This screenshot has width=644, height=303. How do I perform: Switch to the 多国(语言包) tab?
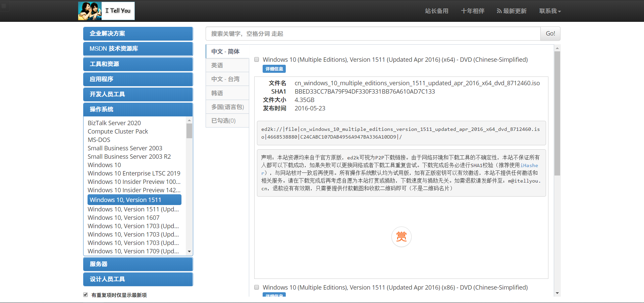click(227, 107)
